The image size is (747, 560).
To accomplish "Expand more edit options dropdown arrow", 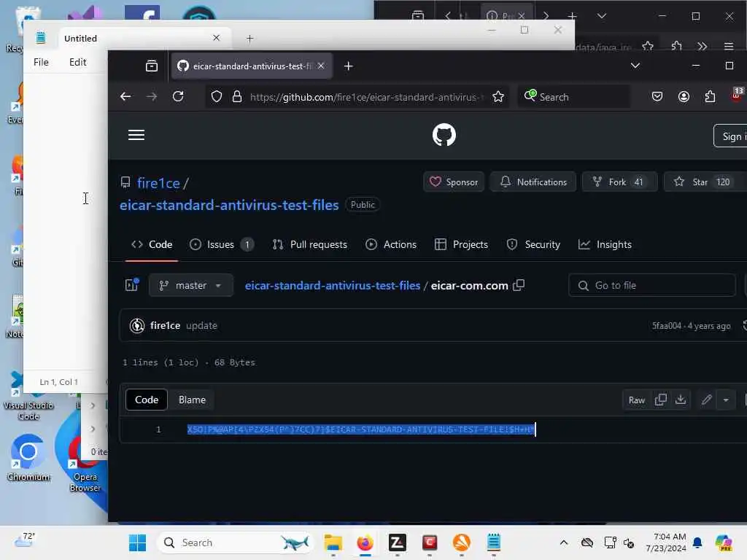I will [726, 400].
